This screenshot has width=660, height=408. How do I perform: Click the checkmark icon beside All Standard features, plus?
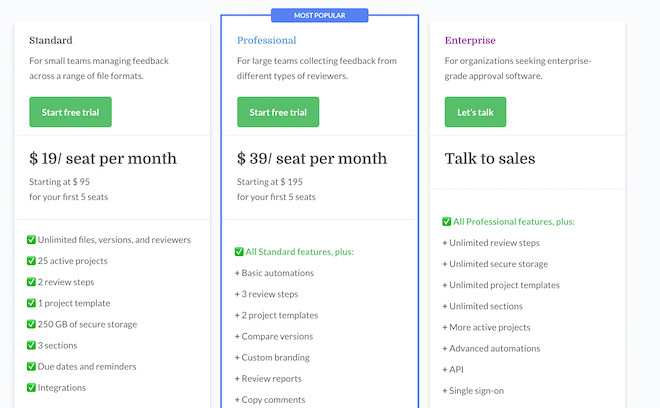coord(239,252)
